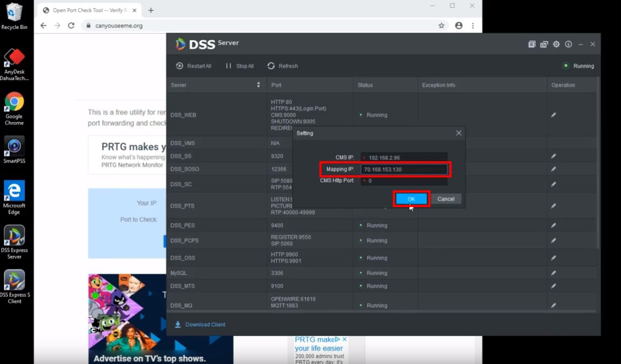
Task: Open the DSS Server settings gear icon
Action: tap(556, 44)
